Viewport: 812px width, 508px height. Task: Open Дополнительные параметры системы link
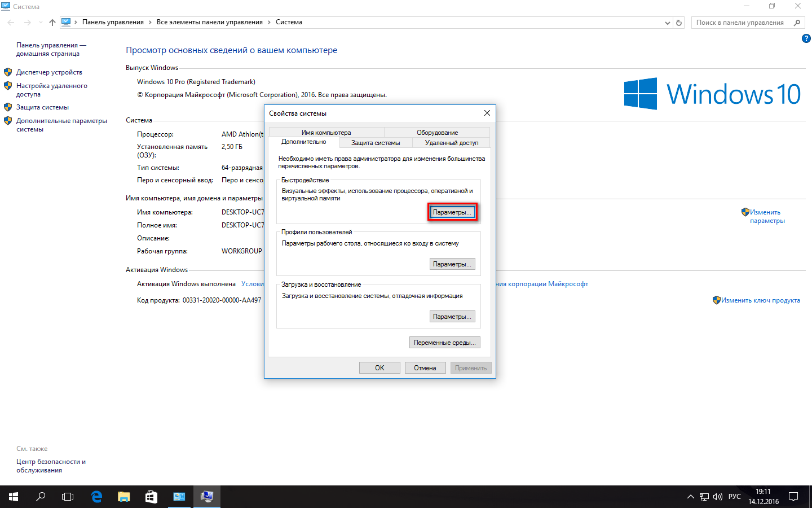click(x=61, y=125)
